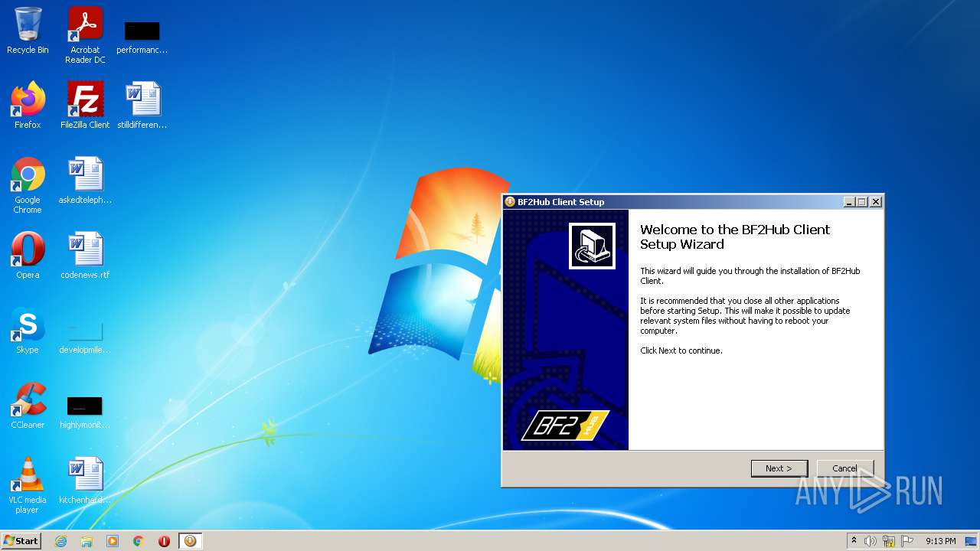Select FileZilla Client desktop shortcut
Image resolution: width=980 pixels, height=551 pixels.
(x=85, y=106)
